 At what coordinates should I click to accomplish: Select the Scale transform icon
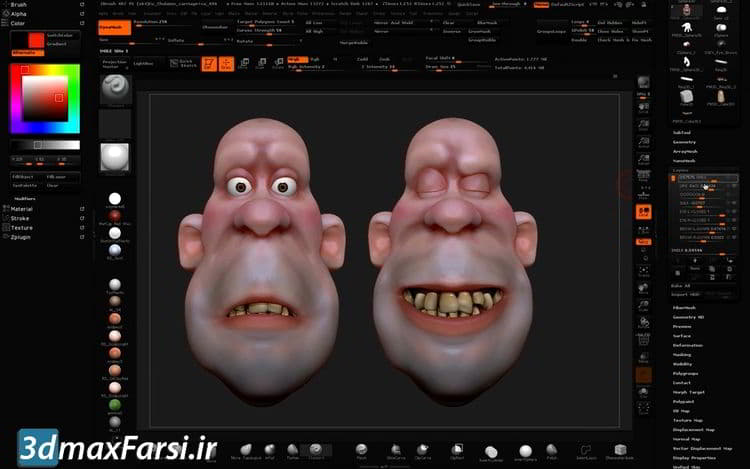(261, 64)
